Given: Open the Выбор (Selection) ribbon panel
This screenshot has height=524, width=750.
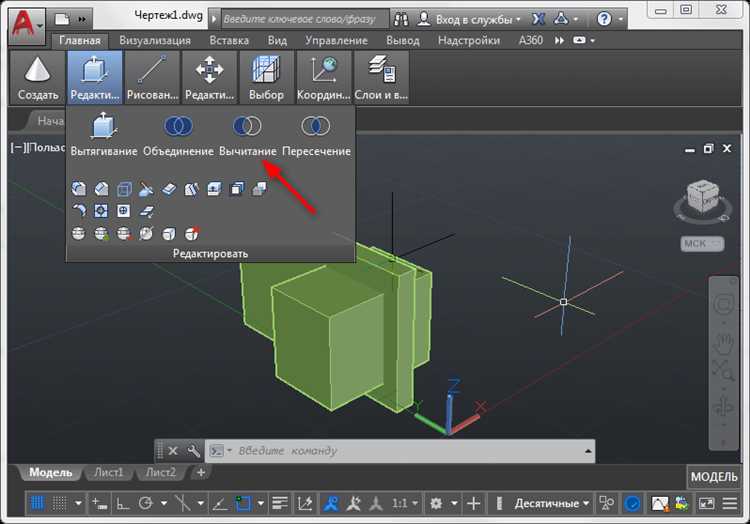Looking at the screenshot, I should pos(267,77).
